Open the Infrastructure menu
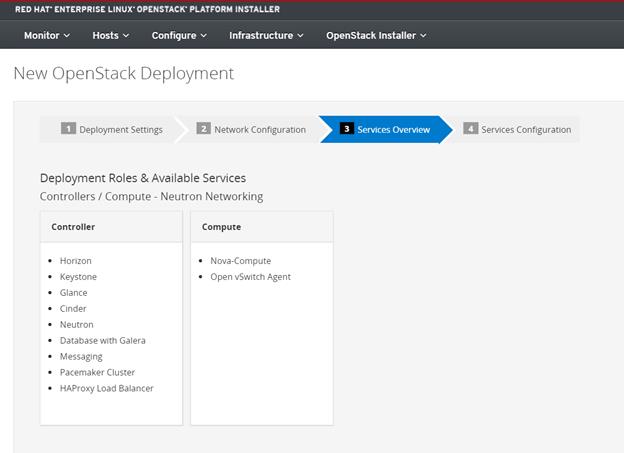 tap(266, 35)
